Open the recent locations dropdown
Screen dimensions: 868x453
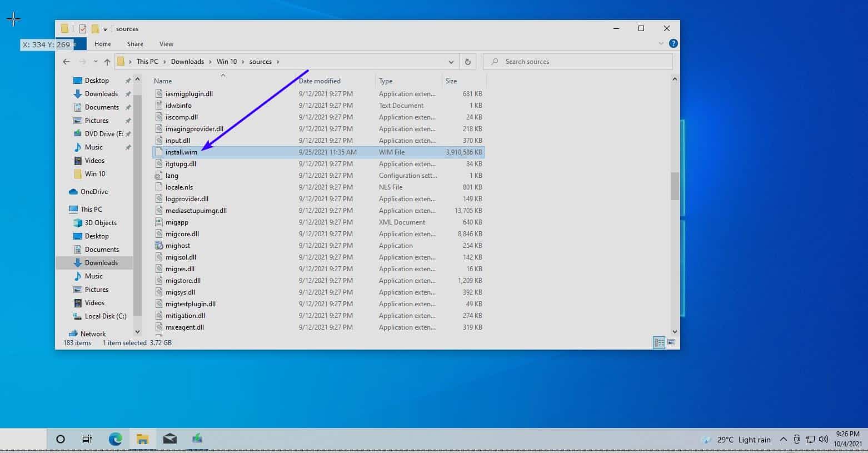click(96, 62)
